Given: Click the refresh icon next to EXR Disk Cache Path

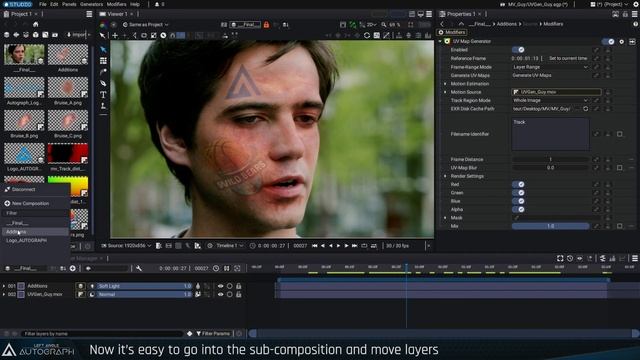Looking at the screenshot, I should click(585, 109).
